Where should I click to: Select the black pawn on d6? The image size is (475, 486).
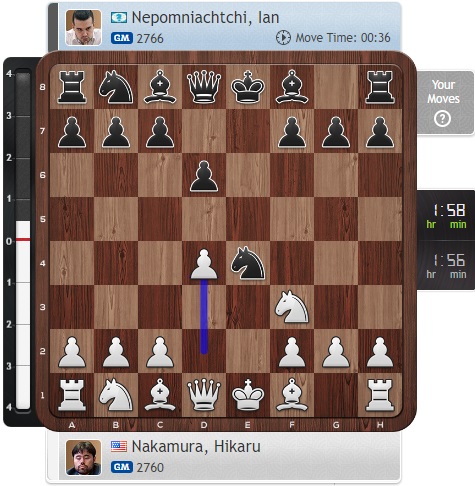pyautogui.click(x=204, y=176)
